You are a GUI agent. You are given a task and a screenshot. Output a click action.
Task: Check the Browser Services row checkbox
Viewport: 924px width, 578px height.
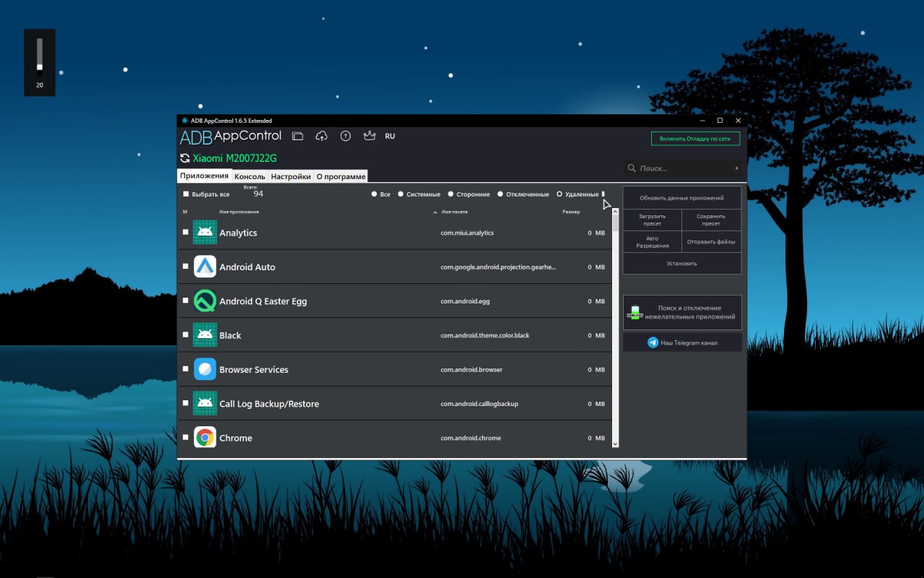point(186,369)
